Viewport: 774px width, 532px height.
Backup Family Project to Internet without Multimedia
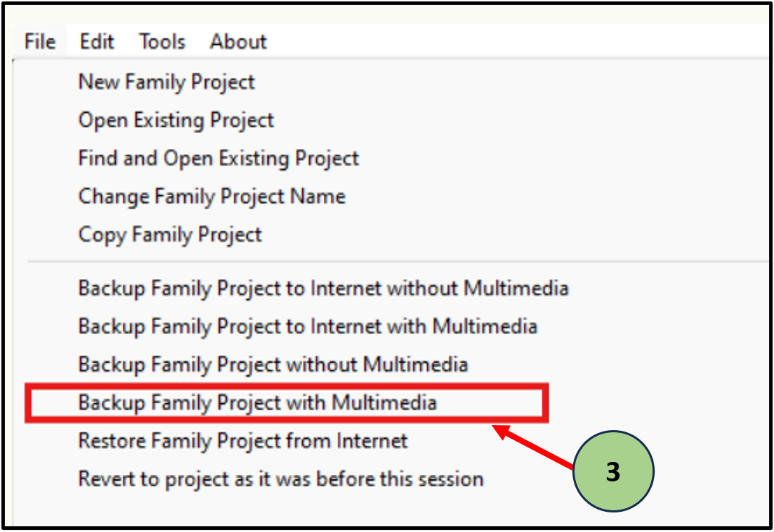click(x=323, y=288)
